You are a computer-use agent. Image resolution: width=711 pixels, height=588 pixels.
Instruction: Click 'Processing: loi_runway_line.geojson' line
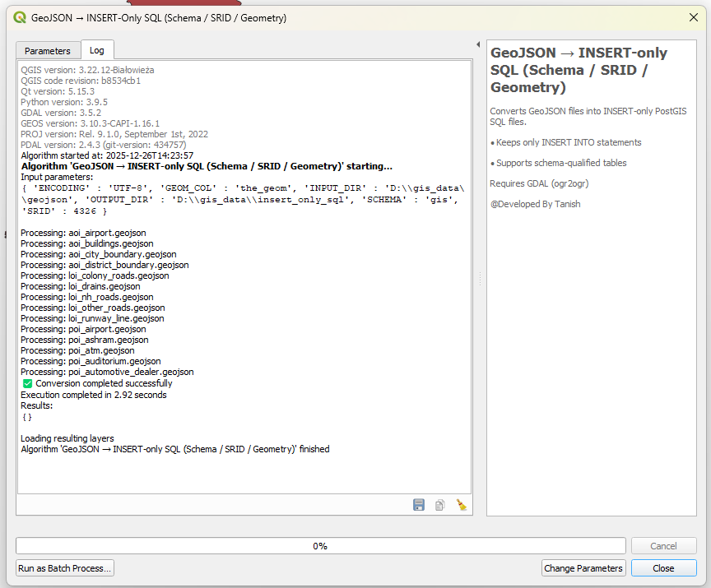pyautogui.click(x=92, y=318)
